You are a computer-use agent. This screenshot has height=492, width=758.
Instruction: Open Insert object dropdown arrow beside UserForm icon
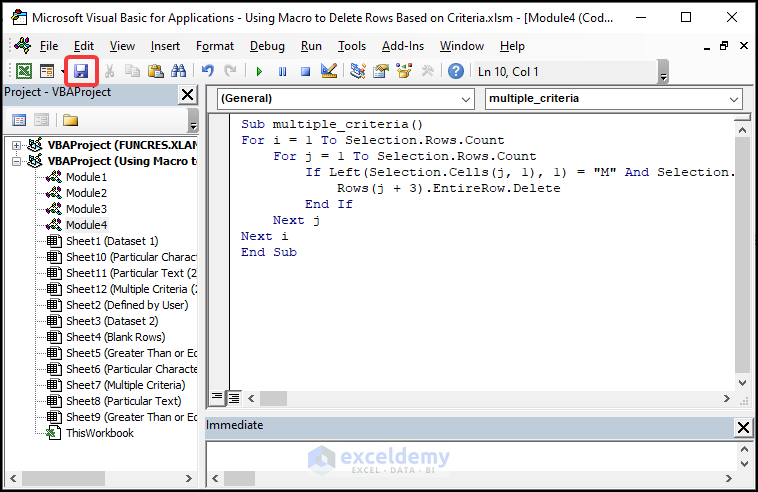coord(62,72)
